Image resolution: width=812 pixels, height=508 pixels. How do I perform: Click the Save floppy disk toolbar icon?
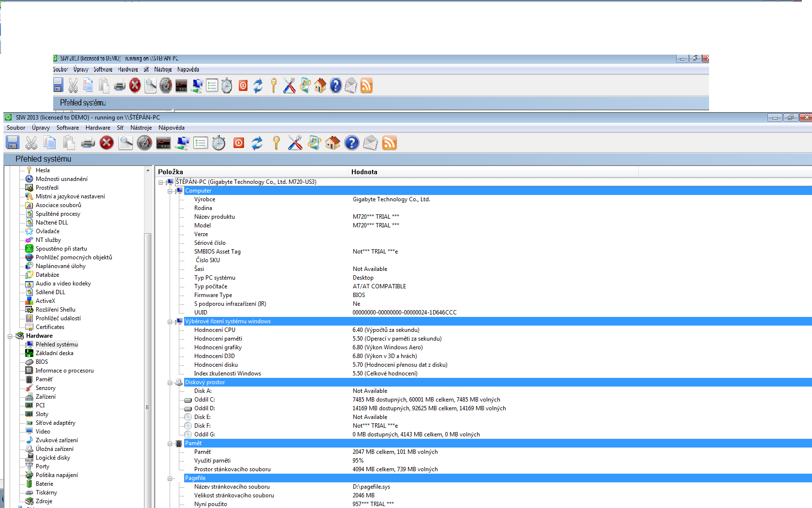pyautogui.click(x=13, y=143)
